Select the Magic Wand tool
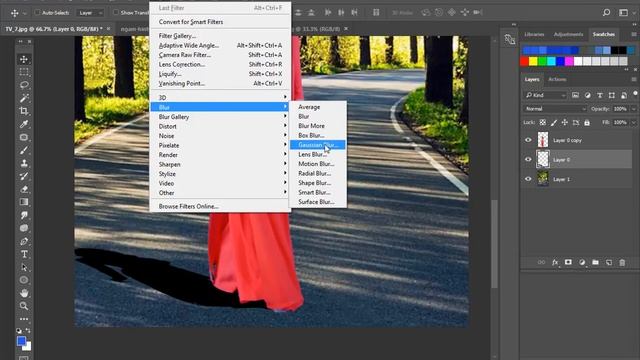640x360 pixels. click(24, 98)
